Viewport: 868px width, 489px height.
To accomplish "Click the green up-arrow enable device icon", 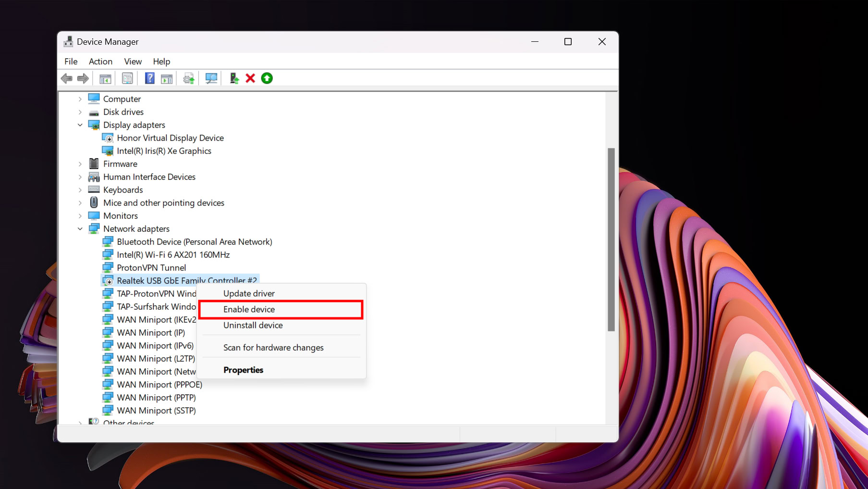I will tap(267, 78).
